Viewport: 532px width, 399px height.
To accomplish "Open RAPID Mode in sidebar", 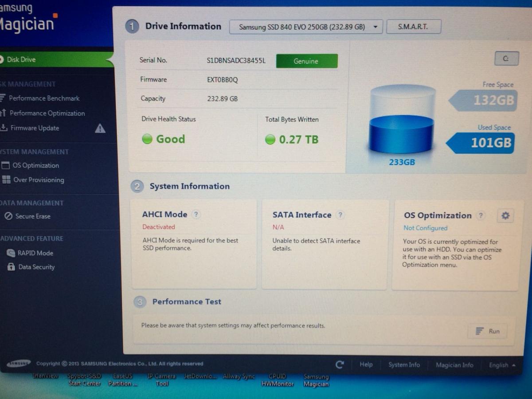I will pyautogui.click(x=35, y=253).
